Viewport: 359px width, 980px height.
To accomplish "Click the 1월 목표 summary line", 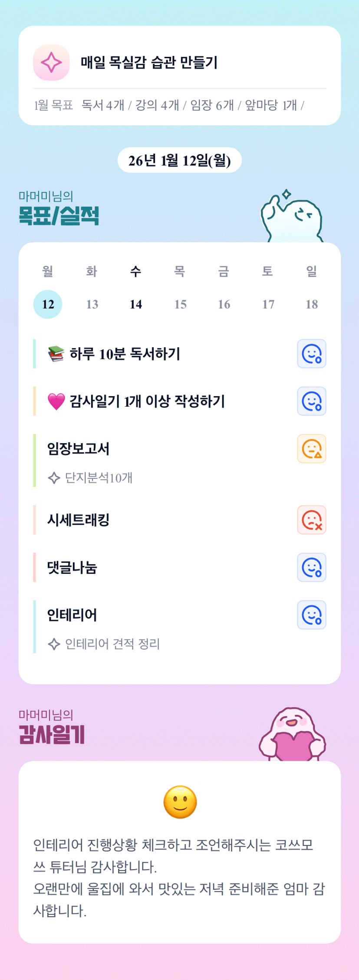I will tap(169, 105).
